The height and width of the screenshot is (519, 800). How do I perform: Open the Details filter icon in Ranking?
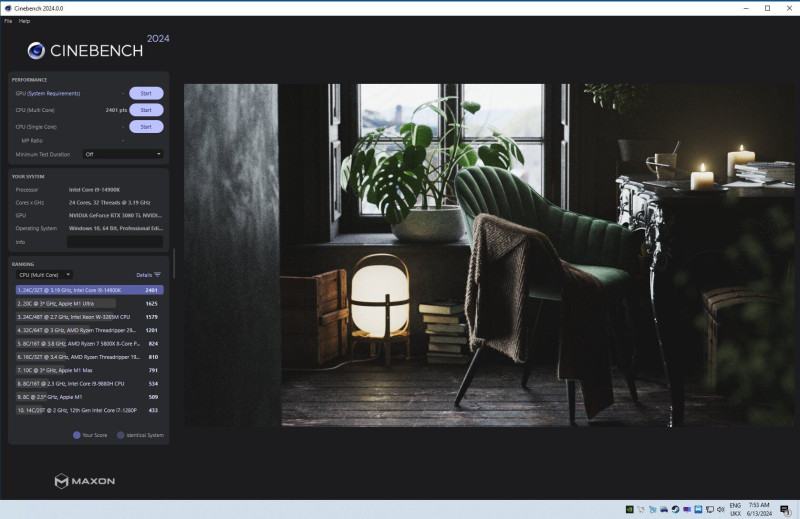pos(157,275)
